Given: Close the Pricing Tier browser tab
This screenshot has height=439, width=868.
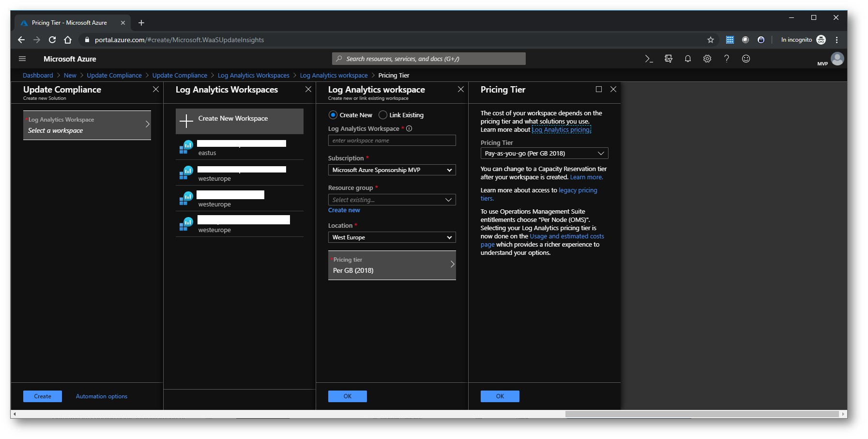Looking at the screenshot, I should pyautogui.click(x=123, y=23).
